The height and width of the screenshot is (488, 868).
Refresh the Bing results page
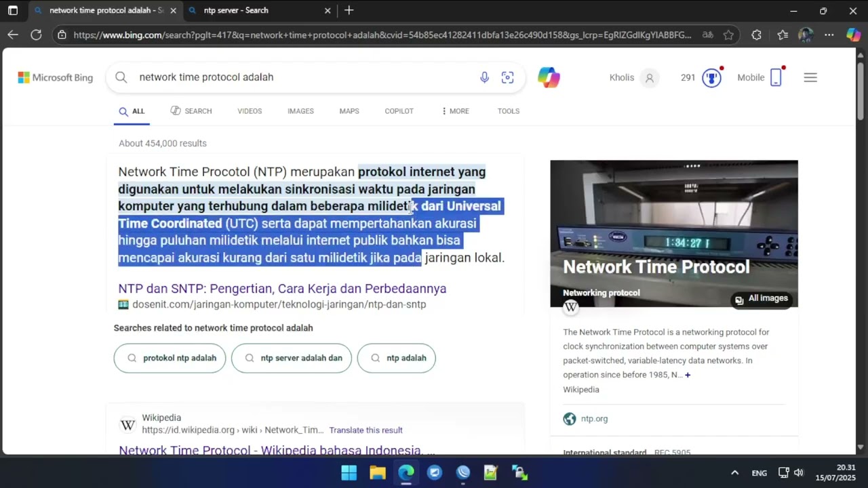click(36, 35)
